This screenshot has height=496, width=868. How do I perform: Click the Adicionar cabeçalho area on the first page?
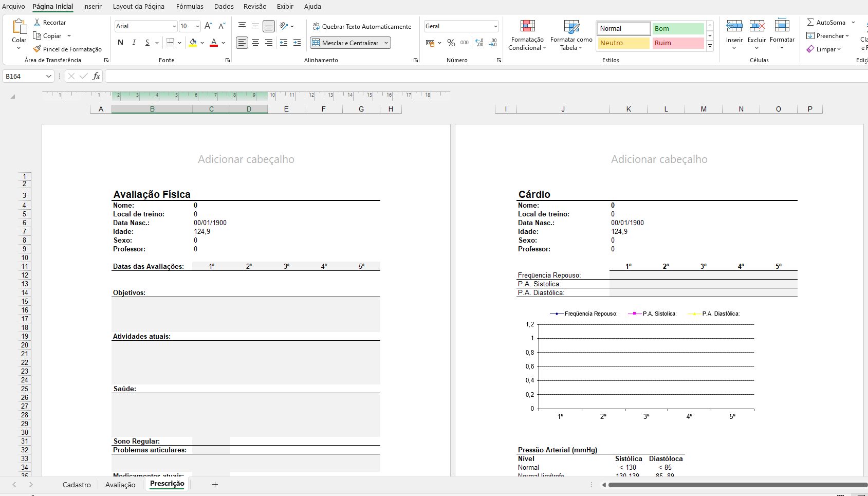(246, 159)
